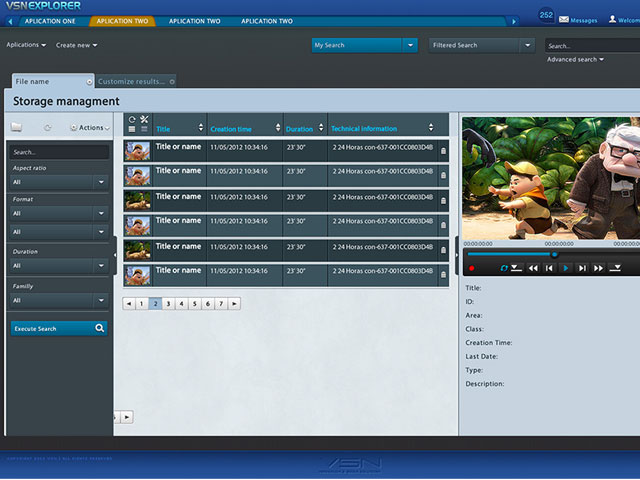Open the Aplications menu
This screenshot has height=480, width=640.
(26, 44)
